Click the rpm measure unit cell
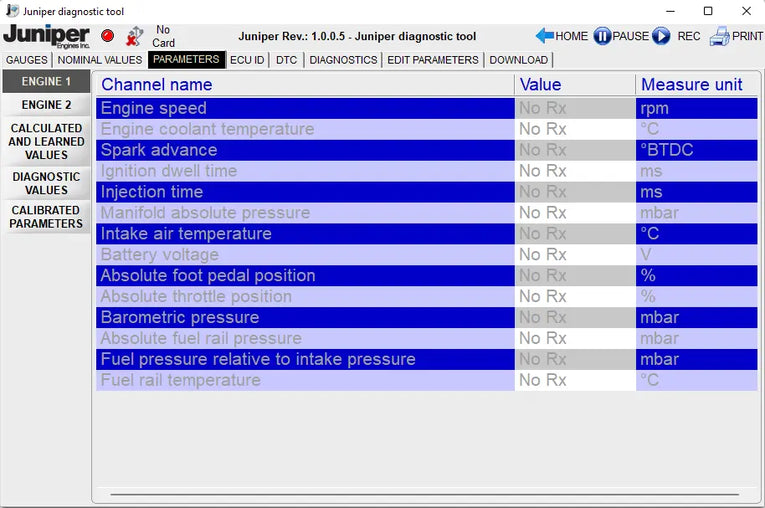Screen dimensions: 765x508 pyautogui.click(x=697, y=108)
